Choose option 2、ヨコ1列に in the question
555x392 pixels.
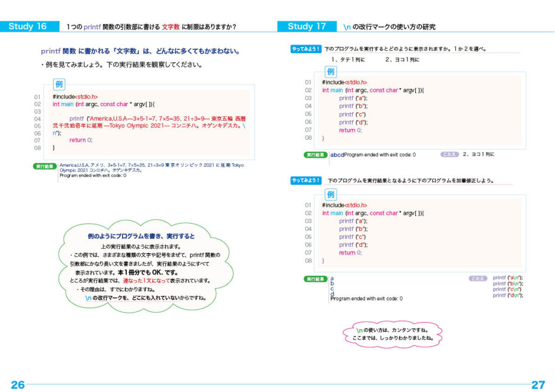click(402, 60)
